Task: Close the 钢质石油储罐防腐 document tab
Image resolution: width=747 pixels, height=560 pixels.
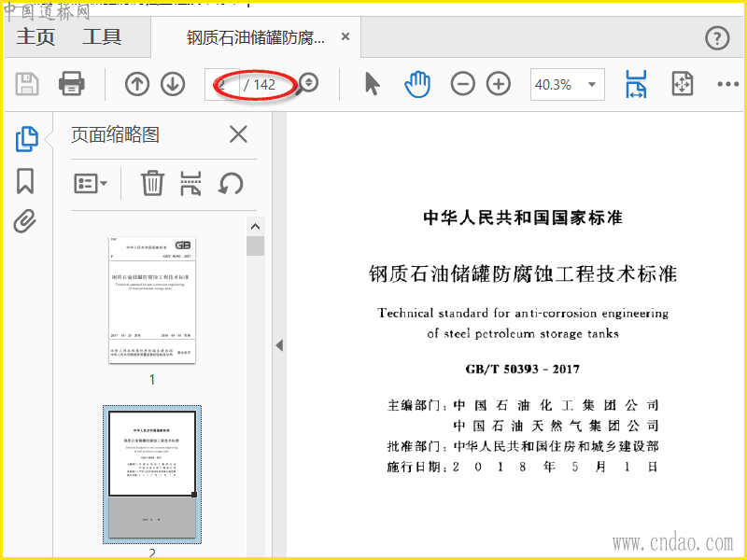Action: coord(345,36)
